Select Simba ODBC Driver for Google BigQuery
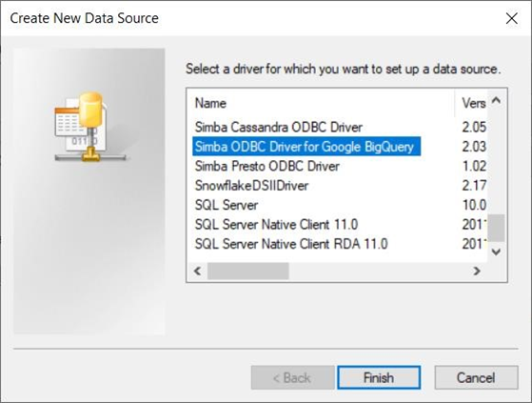532x403 pixels. point(306,147)
